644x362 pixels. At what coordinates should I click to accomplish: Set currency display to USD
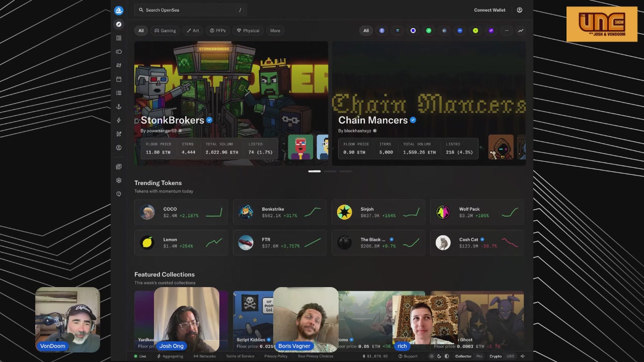(510, 356)
